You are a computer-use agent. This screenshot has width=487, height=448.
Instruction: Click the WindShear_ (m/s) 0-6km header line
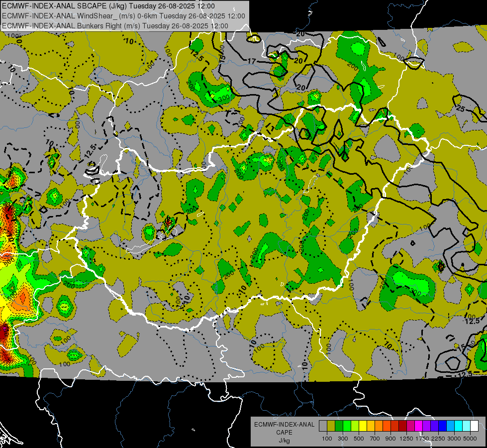pos(123,16)
